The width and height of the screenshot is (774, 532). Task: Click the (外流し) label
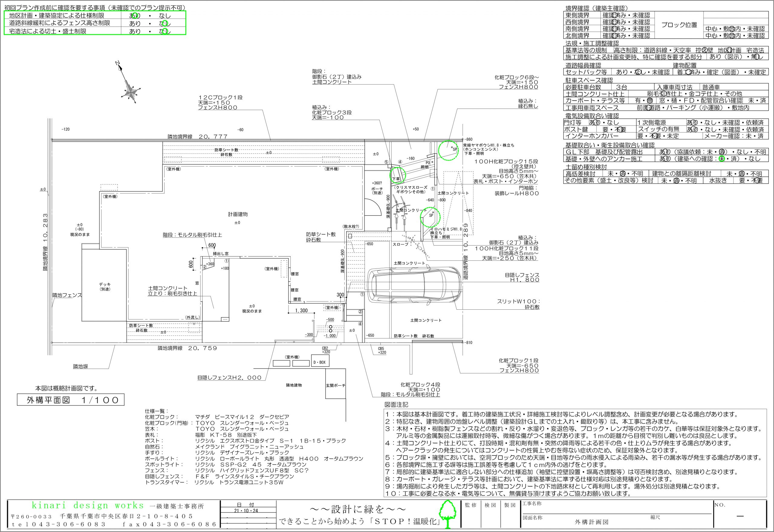tap(193, 317)
